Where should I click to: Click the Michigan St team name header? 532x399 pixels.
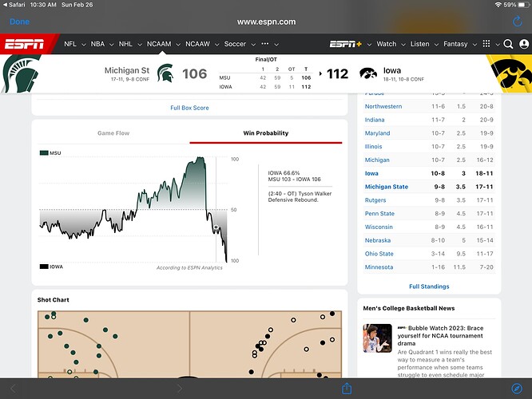[x=127, y=70]
